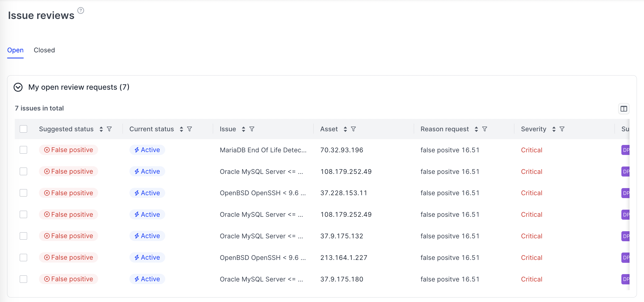The height and width of the screenshot is (302, 644).
Task: Filter the Issue column
Action: point(252,129)
